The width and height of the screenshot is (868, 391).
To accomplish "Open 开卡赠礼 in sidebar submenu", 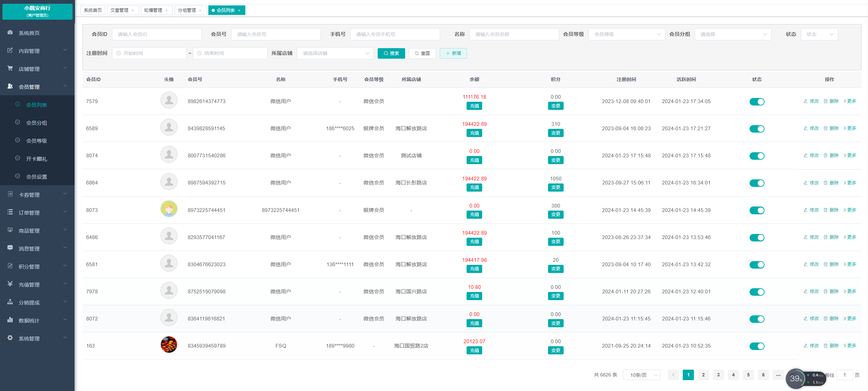I will tap(37, 159).
